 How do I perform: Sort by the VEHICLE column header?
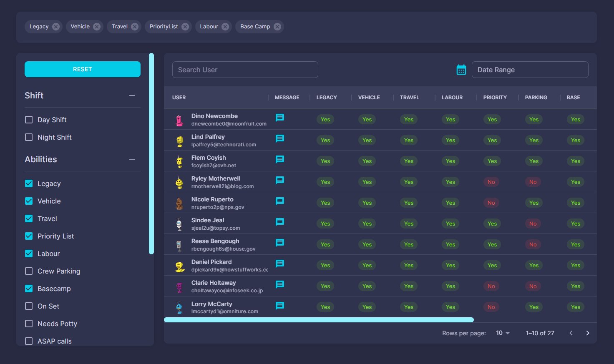(x=369, y=98)
